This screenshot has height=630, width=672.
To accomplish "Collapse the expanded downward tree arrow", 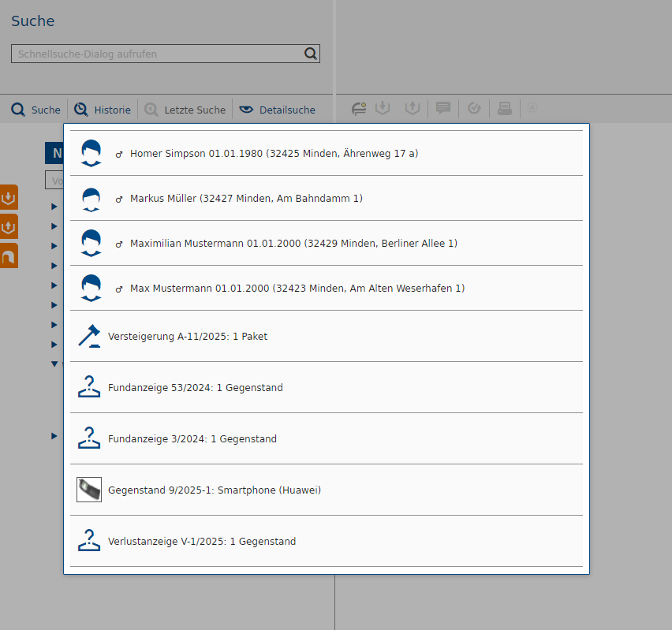I will point(54,364).
